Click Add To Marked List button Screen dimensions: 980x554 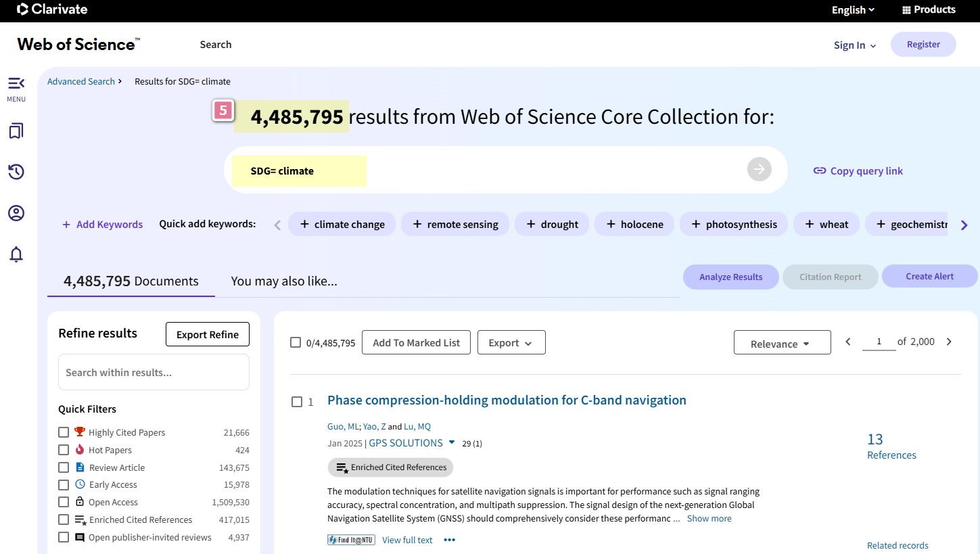click(416, 342)
